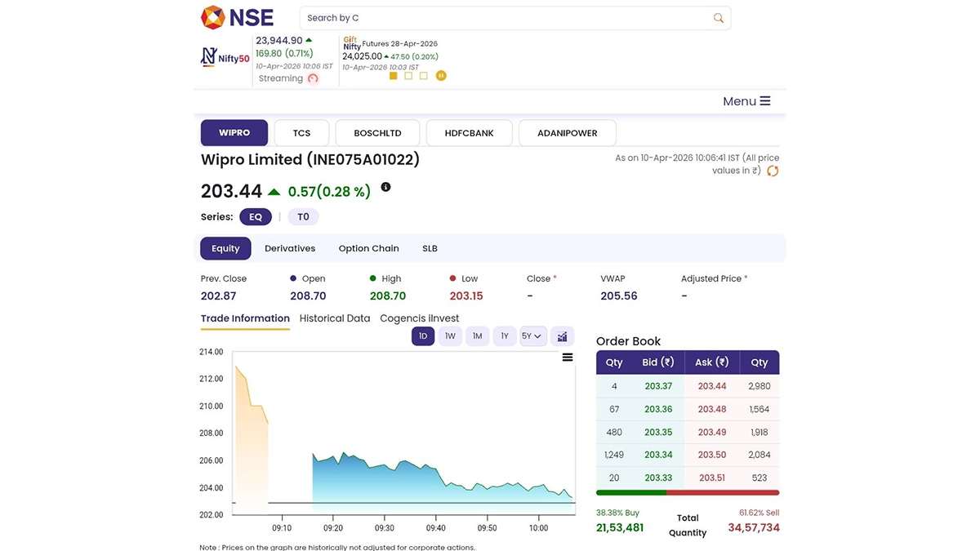Pause the ticker carousel
Image resolution: width=980 pixels, height=551 pixels.
[x=441, y=76]
